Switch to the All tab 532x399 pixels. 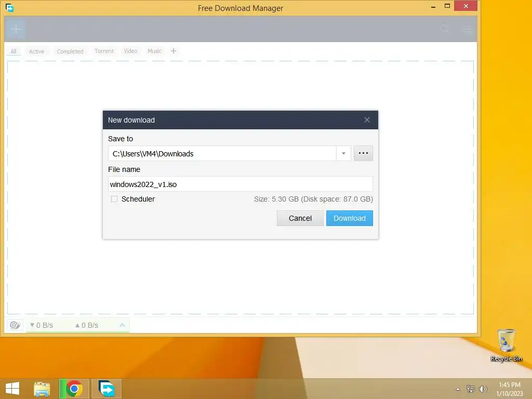14,51
